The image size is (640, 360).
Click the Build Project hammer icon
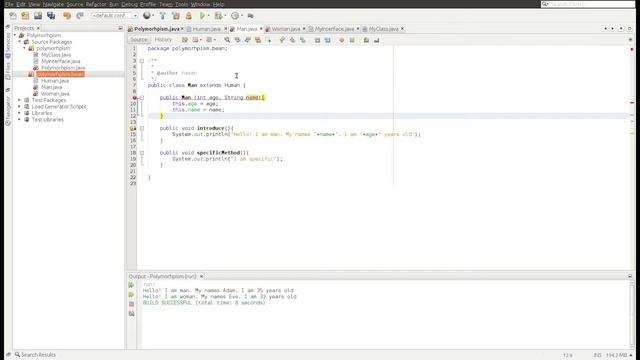162,16
